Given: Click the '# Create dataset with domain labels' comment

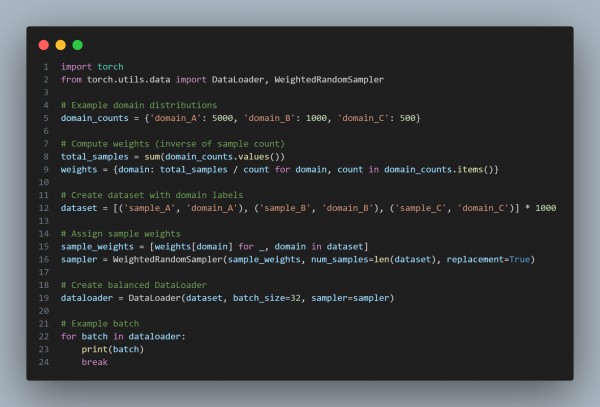Looking at the screenshot, I should 152,195.
